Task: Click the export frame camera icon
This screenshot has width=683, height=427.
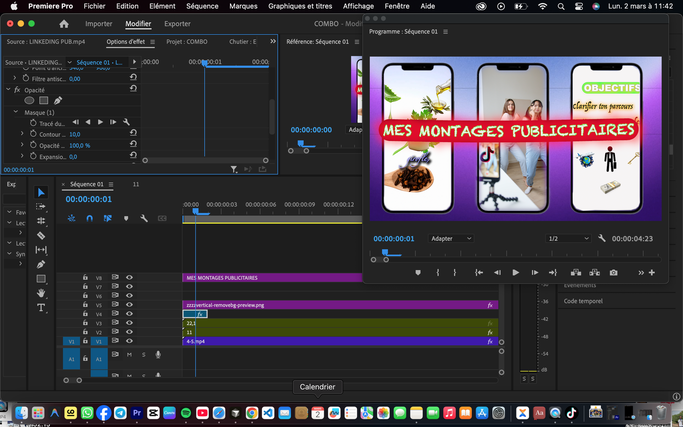Action: [613, 272]
